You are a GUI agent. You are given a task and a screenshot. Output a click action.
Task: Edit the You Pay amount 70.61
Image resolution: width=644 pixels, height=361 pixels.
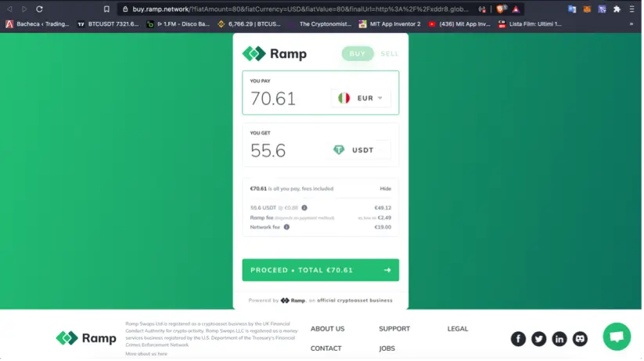tap(273, 99)
